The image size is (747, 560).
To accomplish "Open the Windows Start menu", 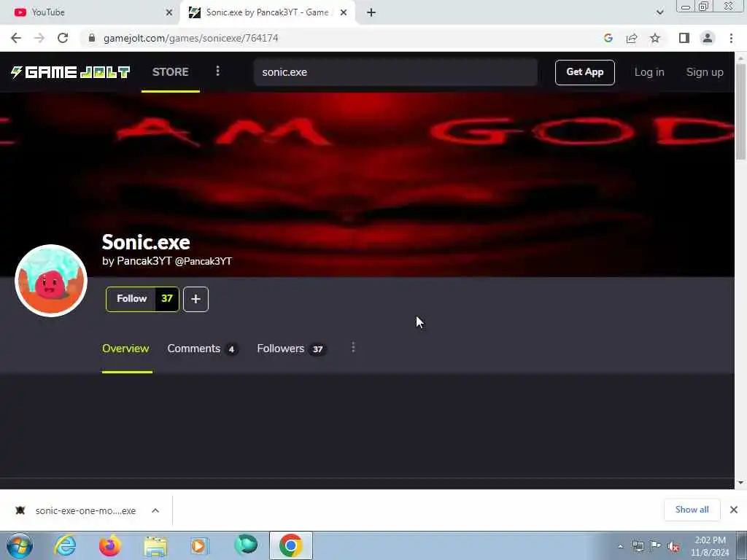I will click(x=20, y=545).
